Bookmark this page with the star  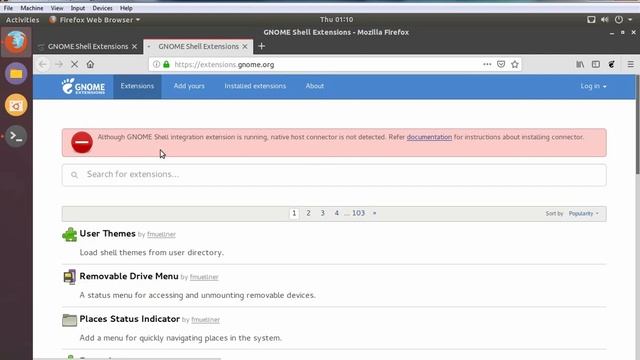point(515,64)
